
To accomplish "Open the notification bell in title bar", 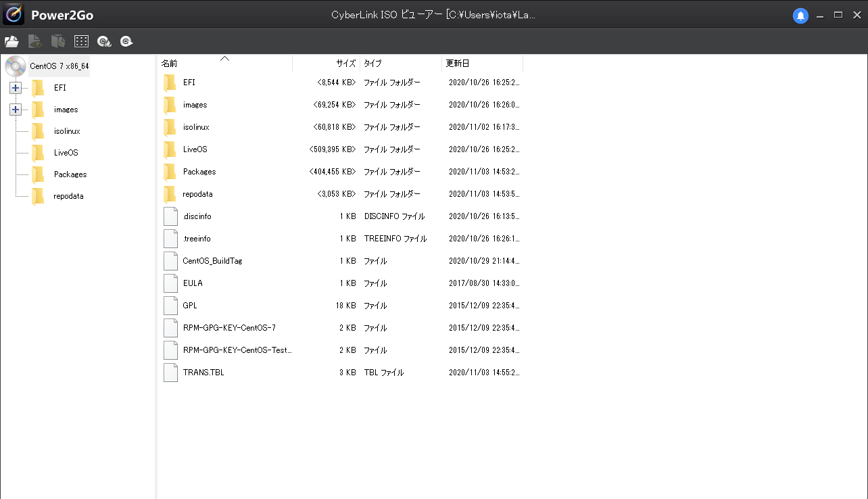I will click(800, 15).
